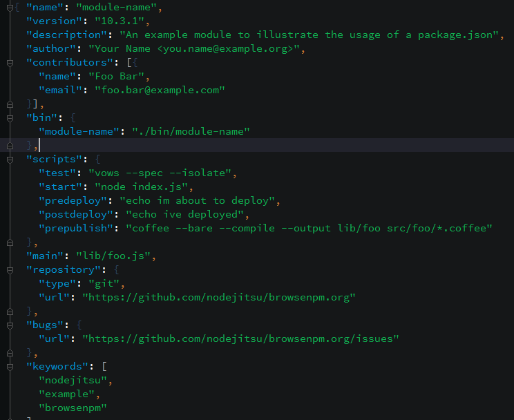Collapse the "keywords" array fold marker
This screenshot has height=420, width=514.
10,367
